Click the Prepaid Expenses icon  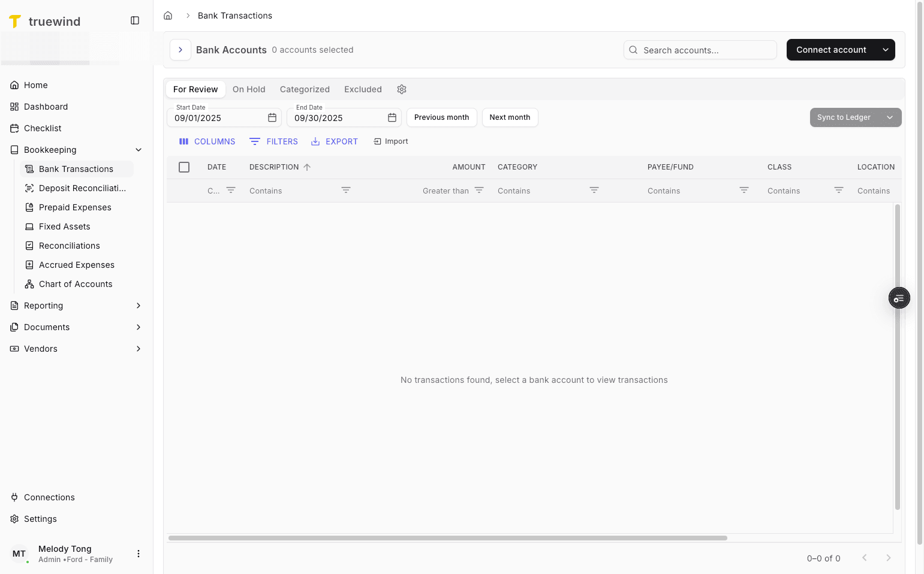(29, 207)
